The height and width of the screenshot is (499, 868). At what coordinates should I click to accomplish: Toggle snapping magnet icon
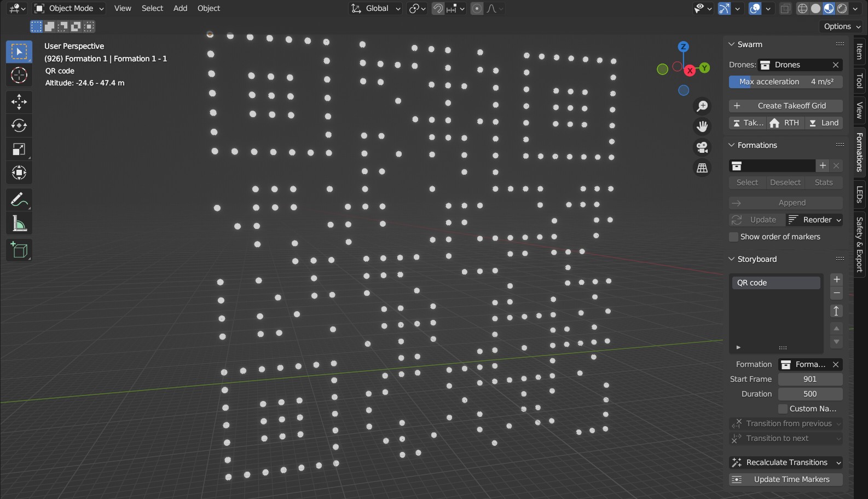[x=438, y=8]
